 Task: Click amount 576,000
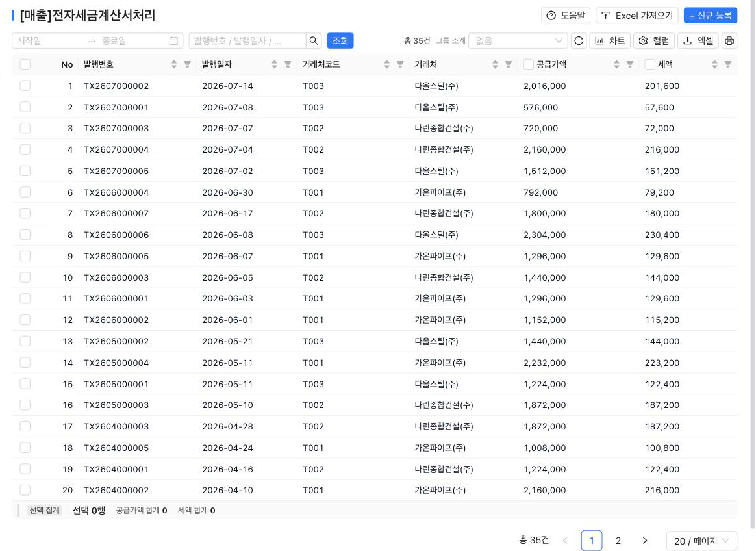540,108
